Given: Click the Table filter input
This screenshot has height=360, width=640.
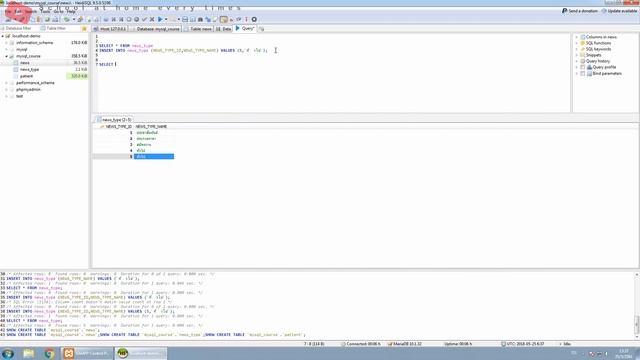Looking at the screenshot, I should [60, 29].
